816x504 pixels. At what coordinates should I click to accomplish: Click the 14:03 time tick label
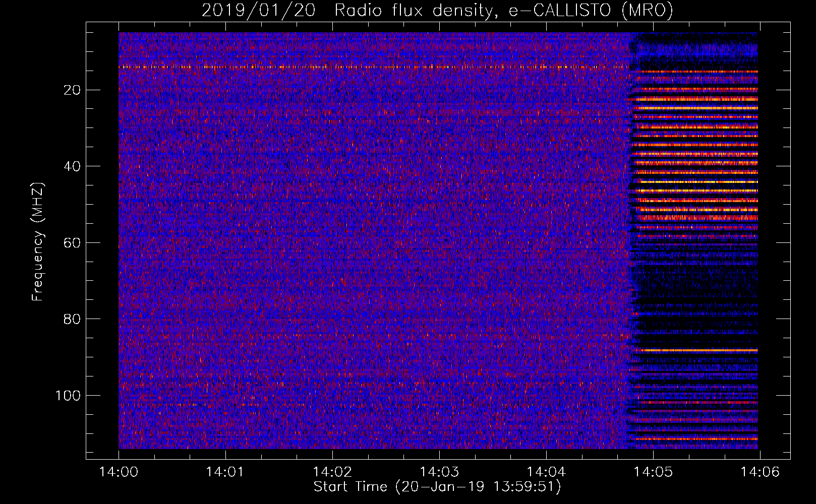439,472
